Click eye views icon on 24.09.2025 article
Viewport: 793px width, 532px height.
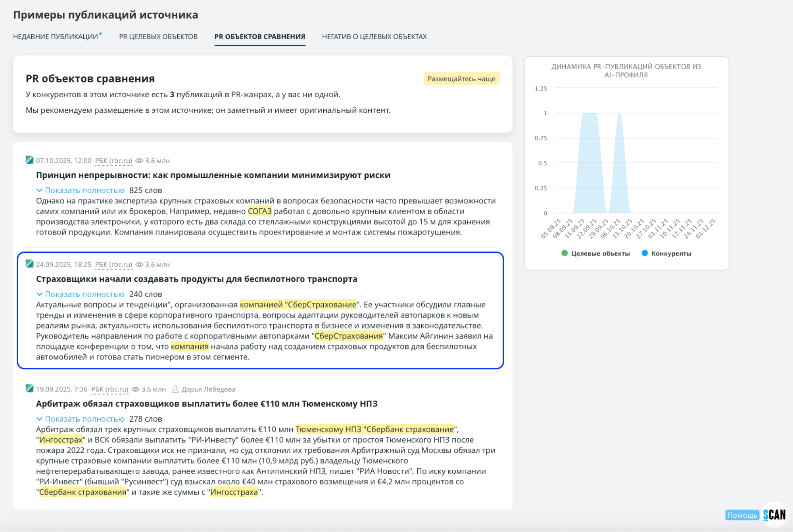point(139,265)
